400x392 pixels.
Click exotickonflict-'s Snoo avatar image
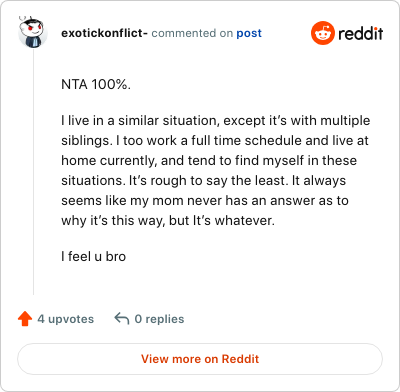coord(33,32)
